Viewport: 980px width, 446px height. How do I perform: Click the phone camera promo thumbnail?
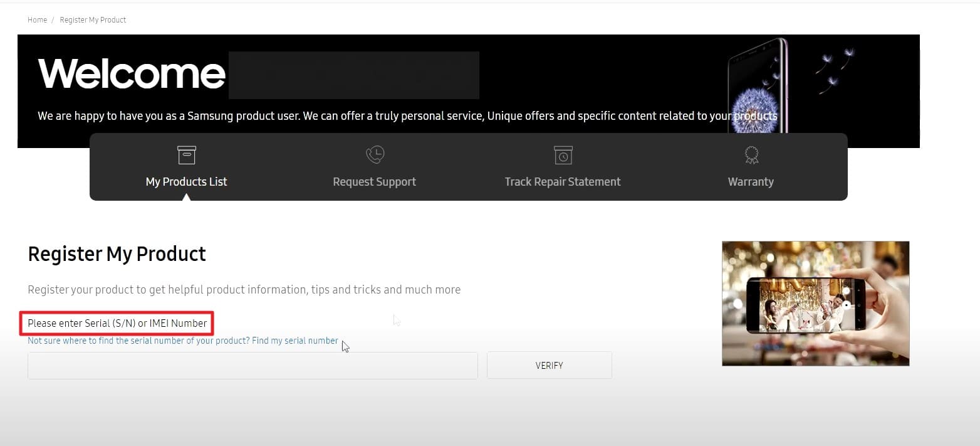tap(815, 304)
